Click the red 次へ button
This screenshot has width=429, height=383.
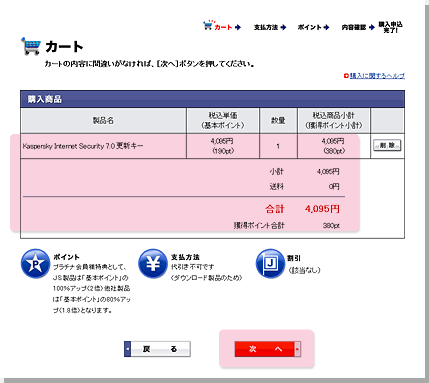[268, 349]
